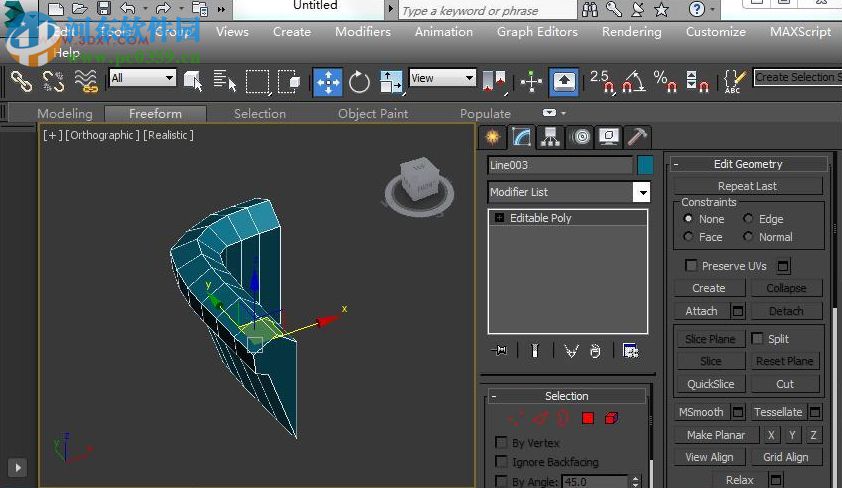Click the Make Planar button
Screen dimensions: 842x488
pos(716,435)
